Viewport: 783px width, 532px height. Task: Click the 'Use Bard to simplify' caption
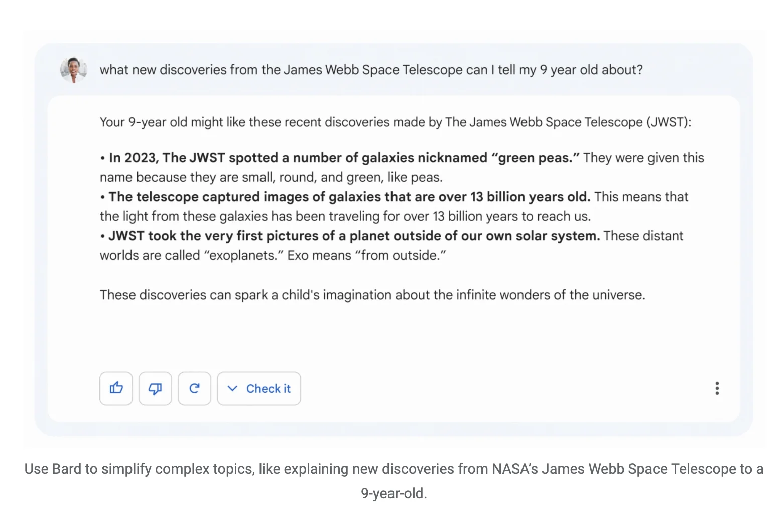394,469
